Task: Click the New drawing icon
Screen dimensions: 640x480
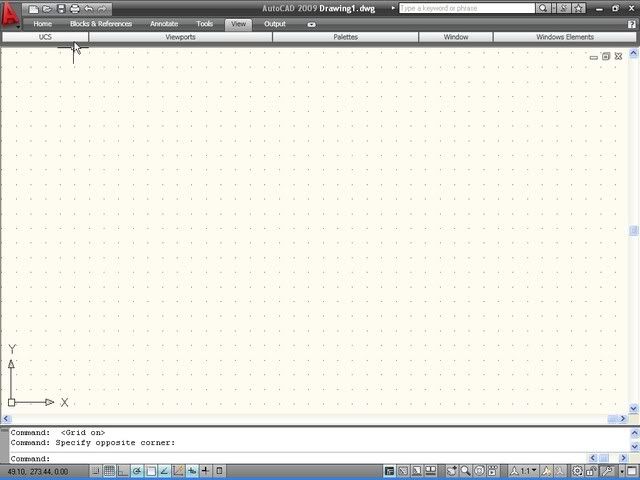Action: click(34, 8)
